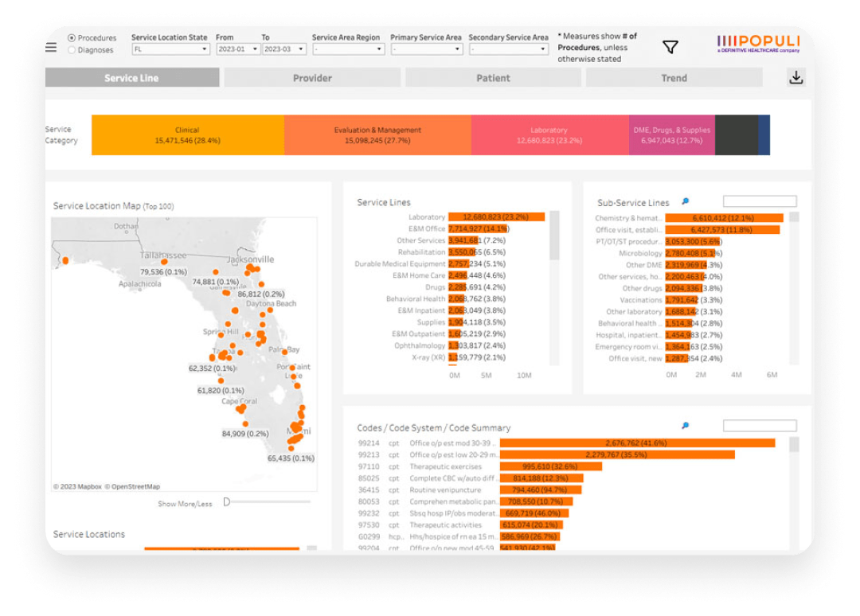This screenshot has width=860, height=616.
Task: Click the Sub-Service Lines search field
Action: [759, 202]
